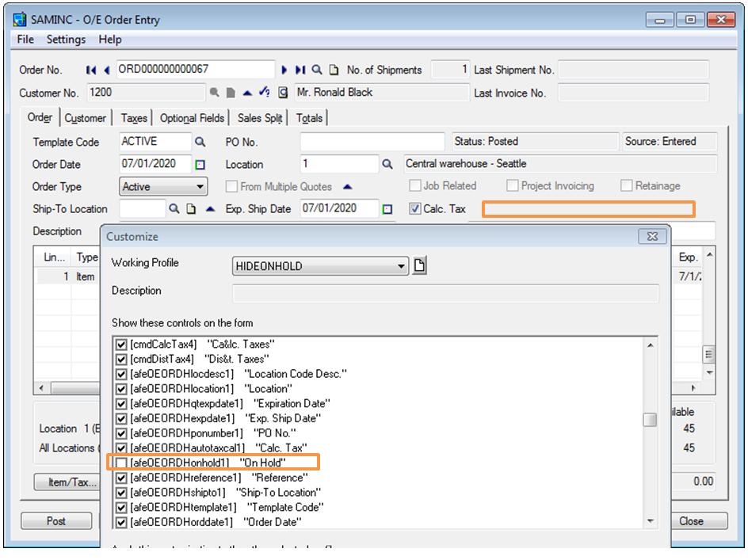The image size is (748, 560).
Task: Switch to the Optional Fields tab
Action: (x=192, y=118)
